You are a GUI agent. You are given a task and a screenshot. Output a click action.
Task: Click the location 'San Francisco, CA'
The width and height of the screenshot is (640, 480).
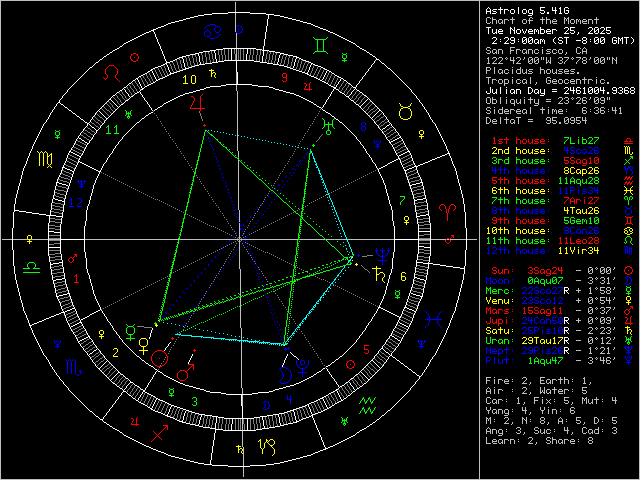[536, 51]
